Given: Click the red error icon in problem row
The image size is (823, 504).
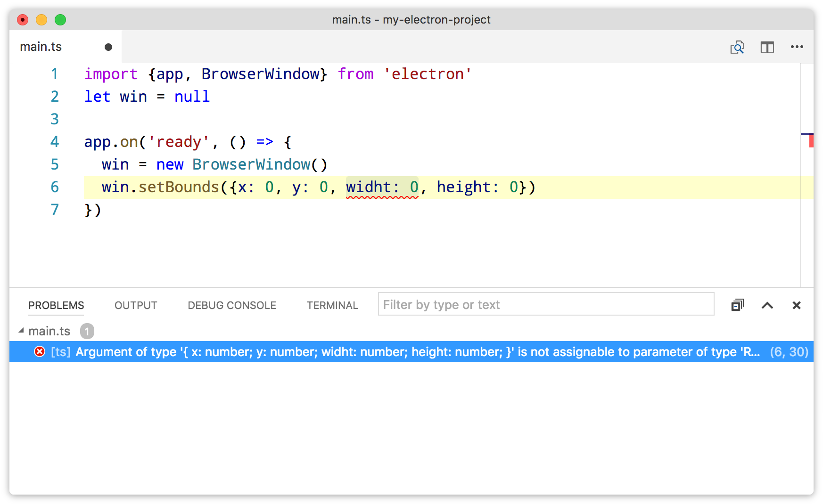Looking at the screenshot, I should [x=40, y=351].
